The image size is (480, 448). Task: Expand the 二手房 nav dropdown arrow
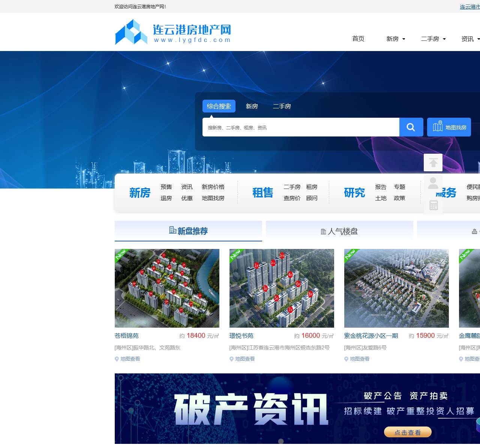[x=444, y=39]
